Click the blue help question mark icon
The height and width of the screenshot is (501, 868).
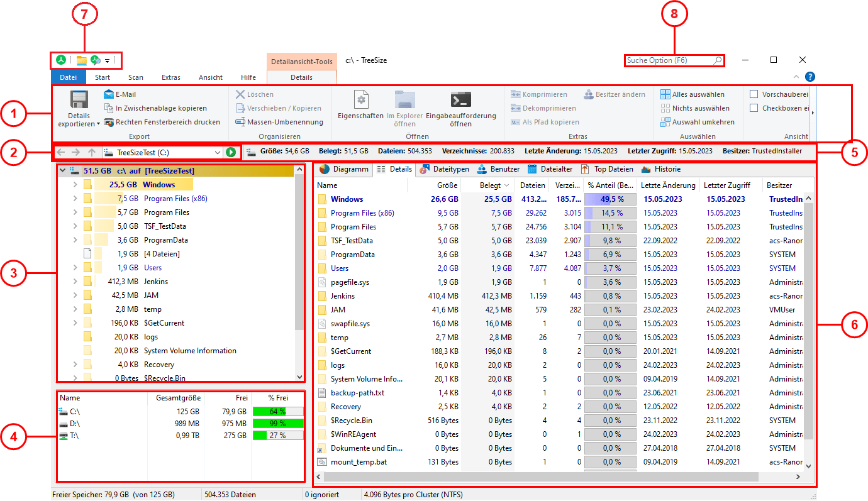pyautogui.click(x=810, y=77)
